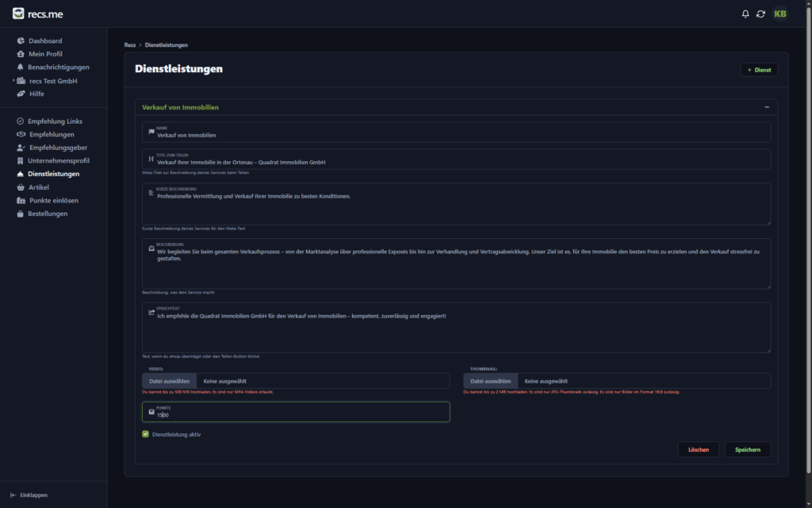Viewport: 812px width, 508px height.
Task: Click the recs.me logo icon
Action: [18, 13]
